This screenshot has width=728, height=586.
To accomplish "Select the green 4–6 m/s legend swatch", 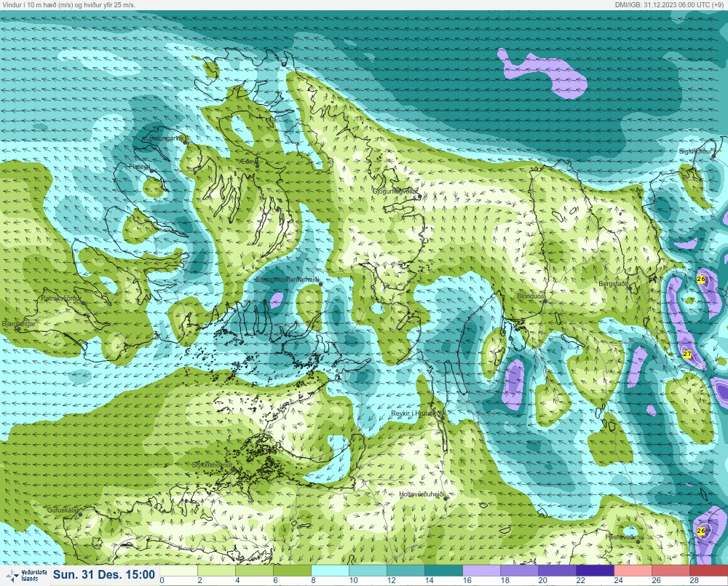I will (x=254, y=570).
